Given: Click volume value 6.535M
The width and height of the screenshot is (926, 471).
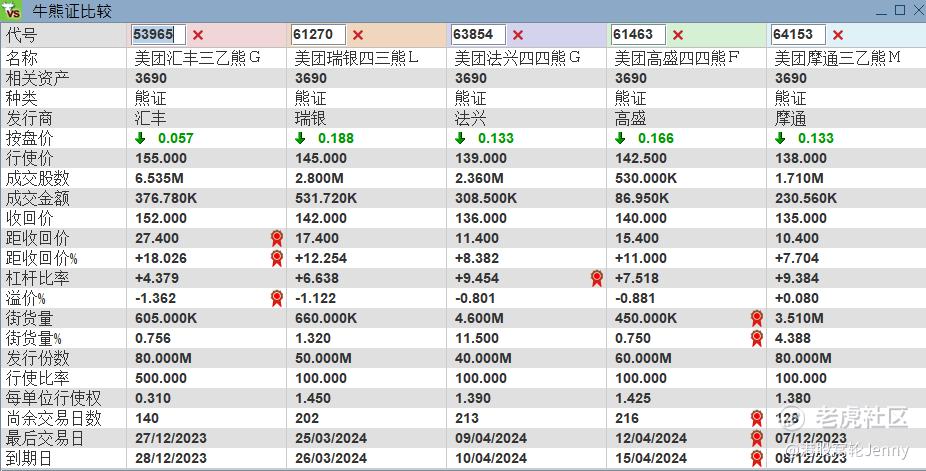Looking at the screenshot, I should pyautogui.click(x=159, y=178).
